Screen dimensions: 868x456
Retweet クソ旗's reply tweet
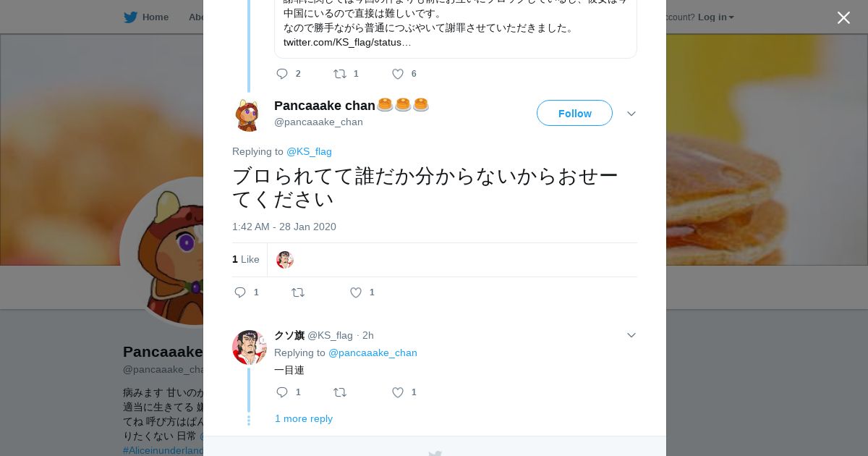(340, 392)
